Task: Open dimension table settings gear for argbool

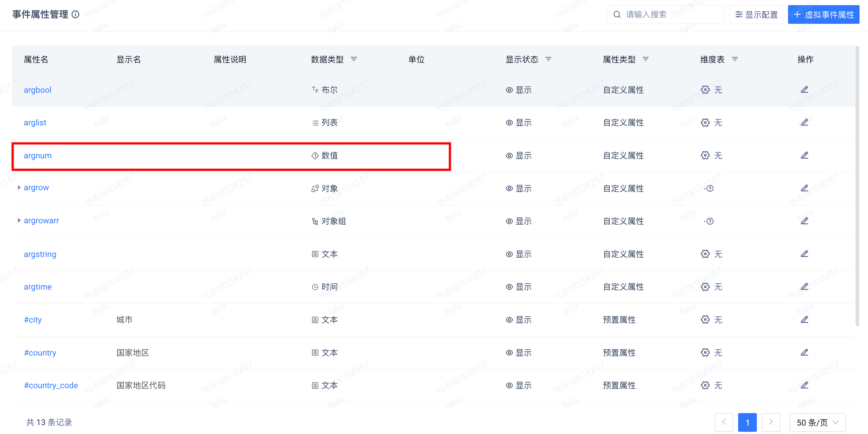Action: tap(705, 90)
